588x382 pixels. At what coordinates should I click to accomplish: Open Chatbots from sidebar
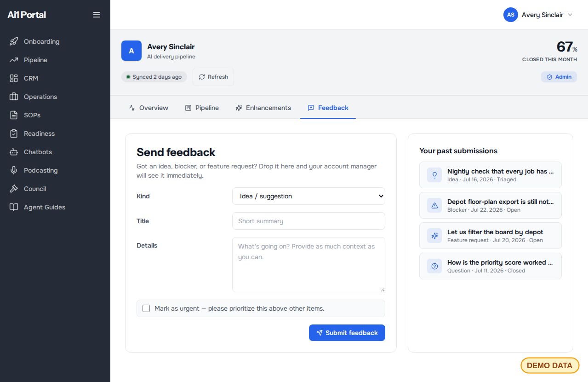55,152
